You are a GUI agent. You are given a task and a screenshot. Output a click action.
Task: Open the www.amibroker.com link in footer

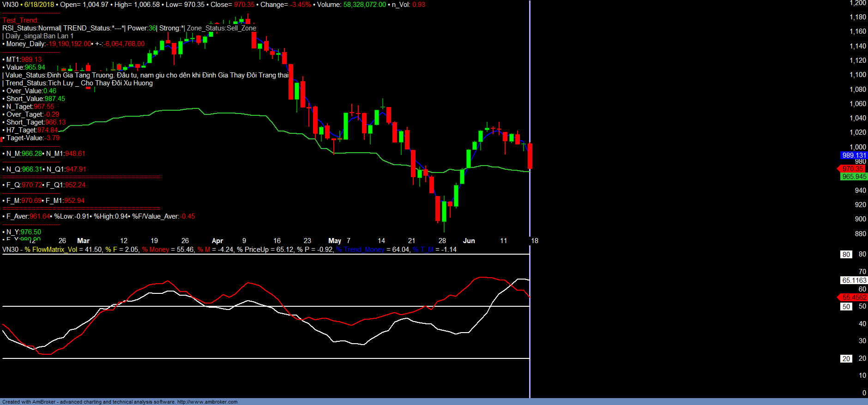tap(207, 402)
